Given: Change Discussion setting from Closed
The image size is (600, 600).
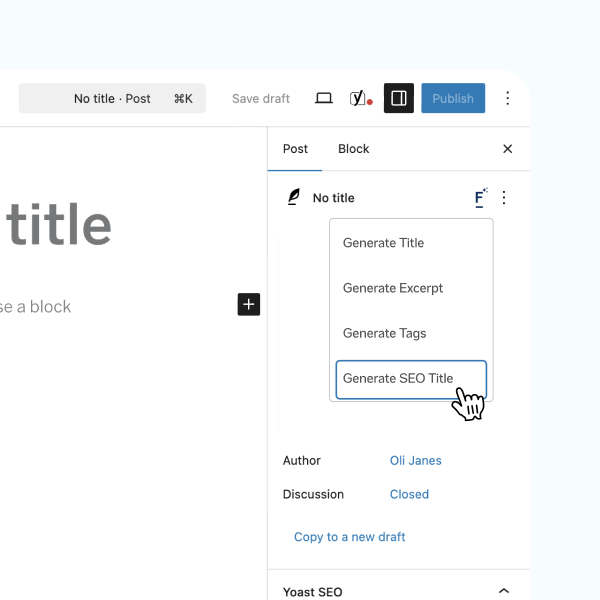Looking at the screenshot, I should pyautogui.click(x=409, y=494).
